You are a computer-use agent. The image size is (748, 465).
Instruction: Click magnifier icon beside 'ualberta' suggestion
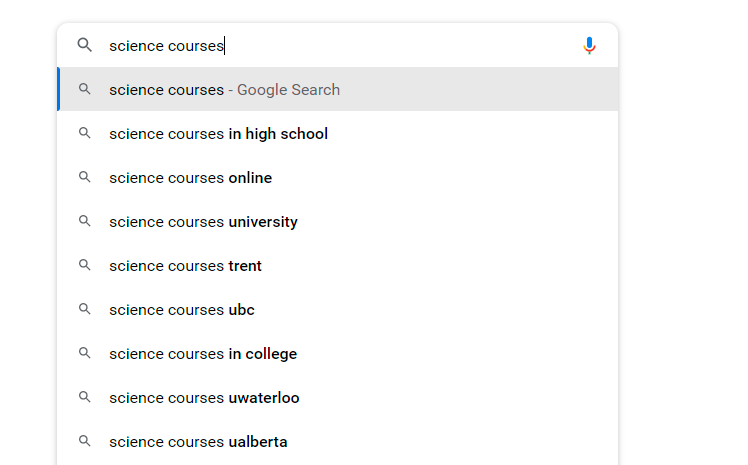point(85,441)
